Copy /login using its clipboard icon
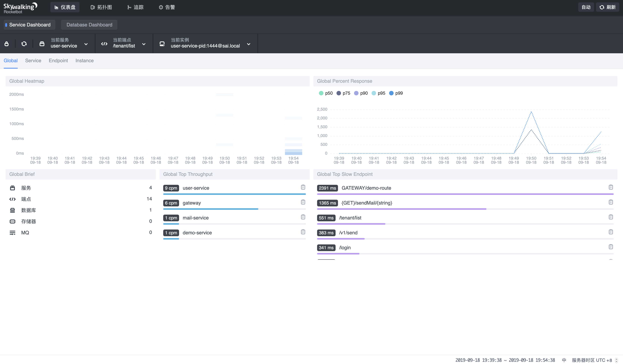Screen dimensions: 623x364 tap(611, 247)
